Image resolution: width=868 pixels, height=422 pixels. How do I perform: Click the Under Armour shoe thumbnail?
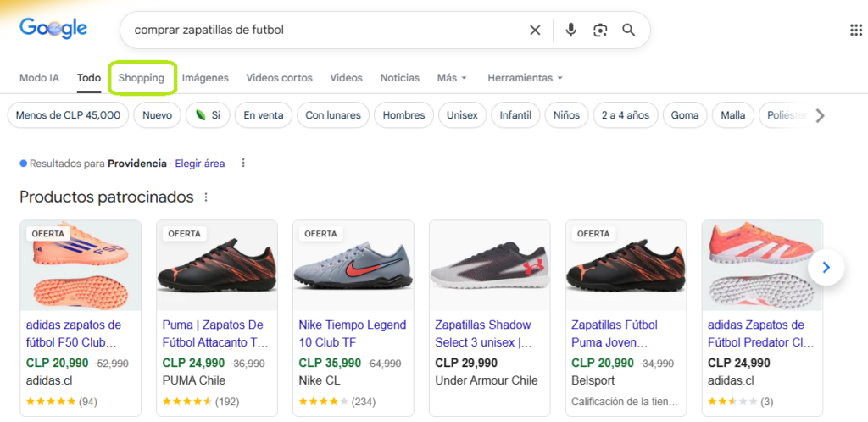(x=490, y=265)
